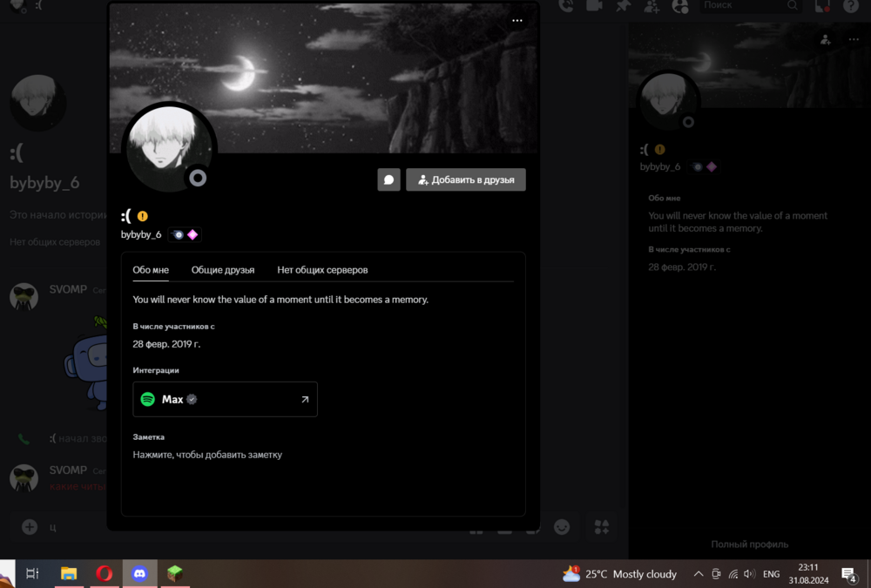
Task: Switch the ENG input language indicator
Action: (771, 574)
